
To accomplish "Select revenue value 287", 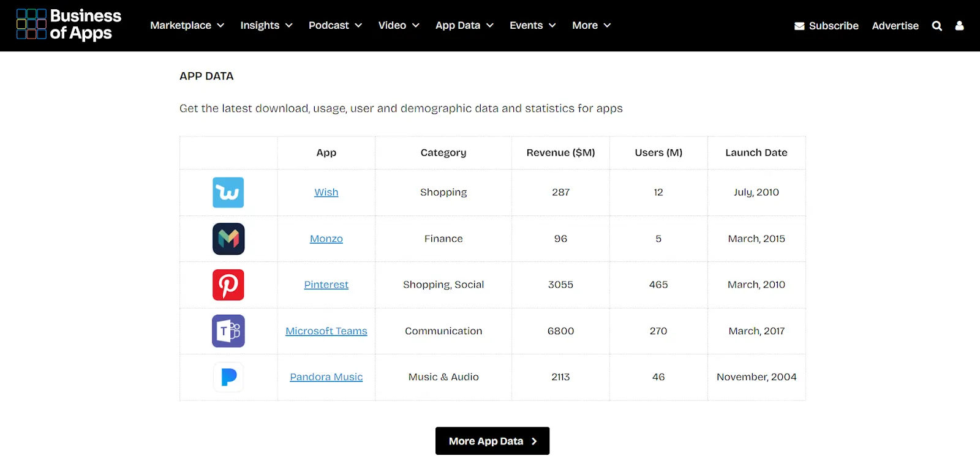I will (x=561, y=192).
